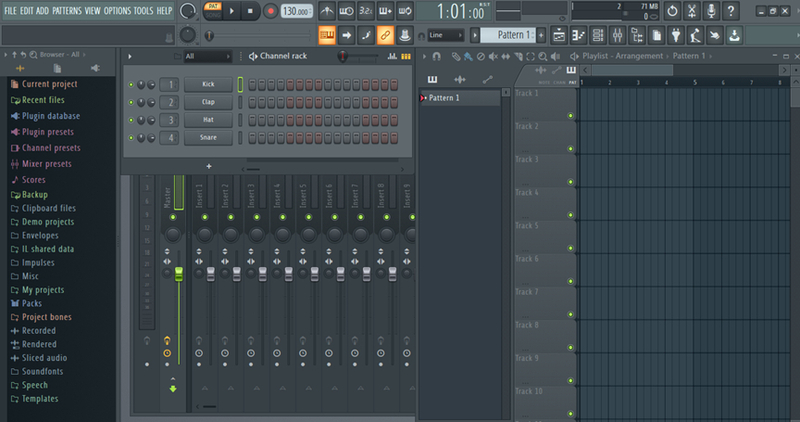Click the Clap channel button
The width and height of the screenshot is (800, 422).
pos(208,102)
